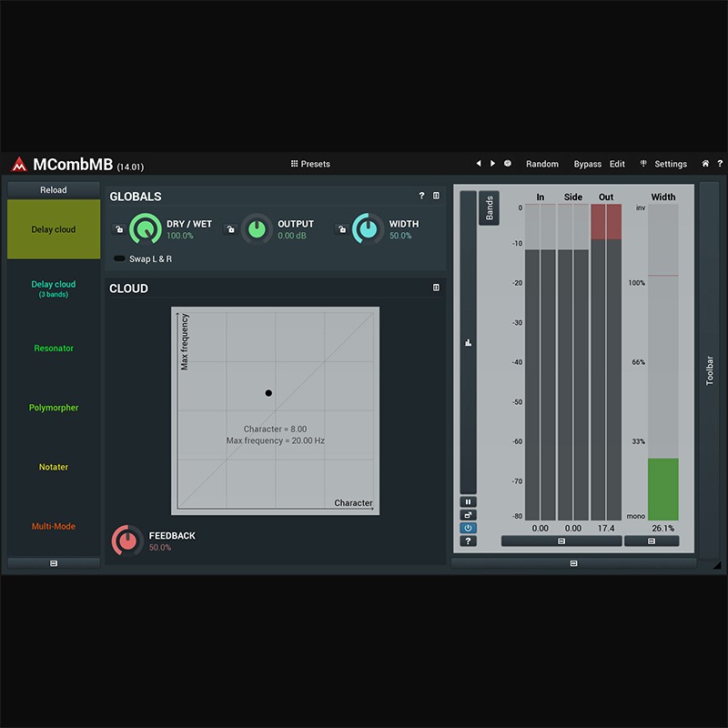This screenshot has width=728, height=728.
Task: Click the MeldaProduction logo icon
Action: (19, 165)
